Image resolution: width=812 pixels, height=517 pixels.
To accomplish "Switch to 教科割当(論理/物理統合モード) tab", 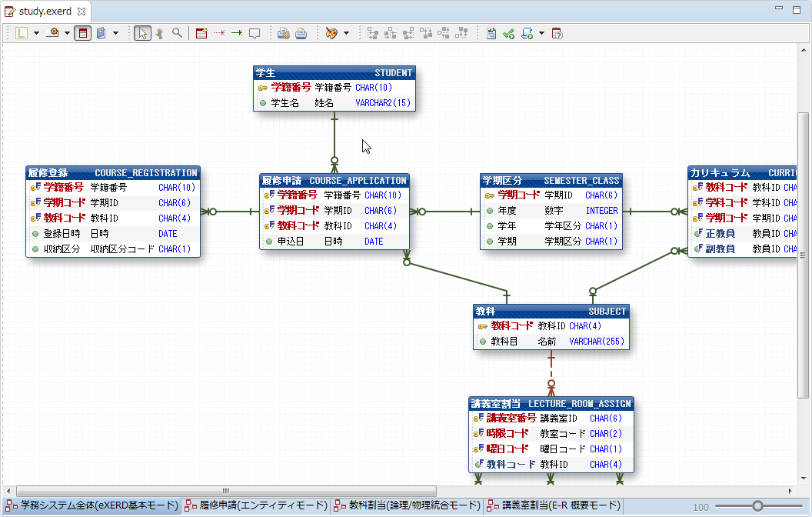I will [407, 505].
